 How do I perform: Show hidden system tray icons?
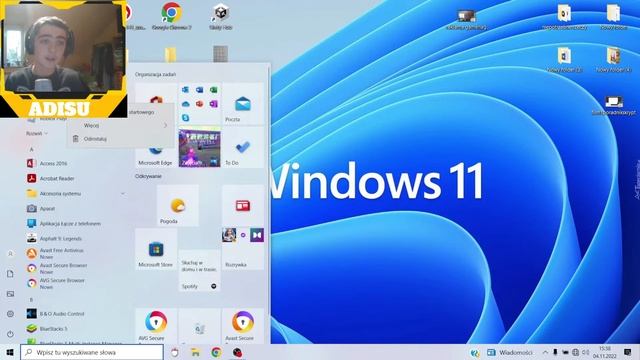(x=545, y=352)
